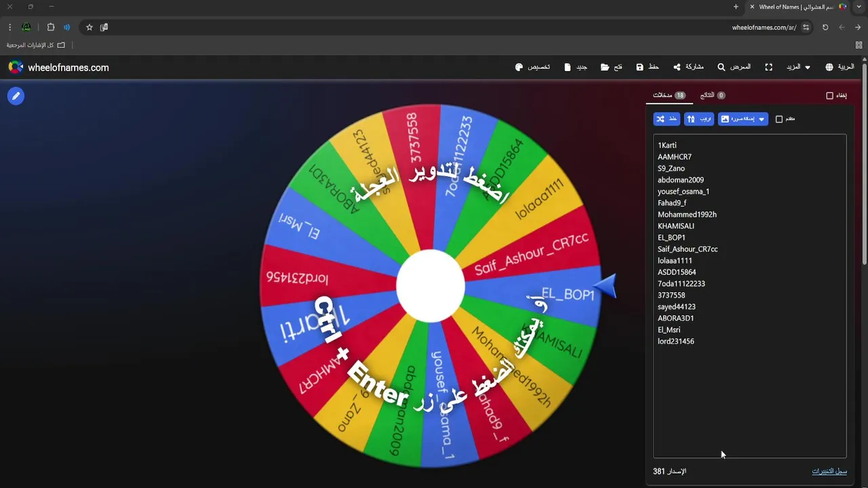Toggle the Hide checkbox (إخفاء)
Viewport: 868px width, 488px height.
829,96
